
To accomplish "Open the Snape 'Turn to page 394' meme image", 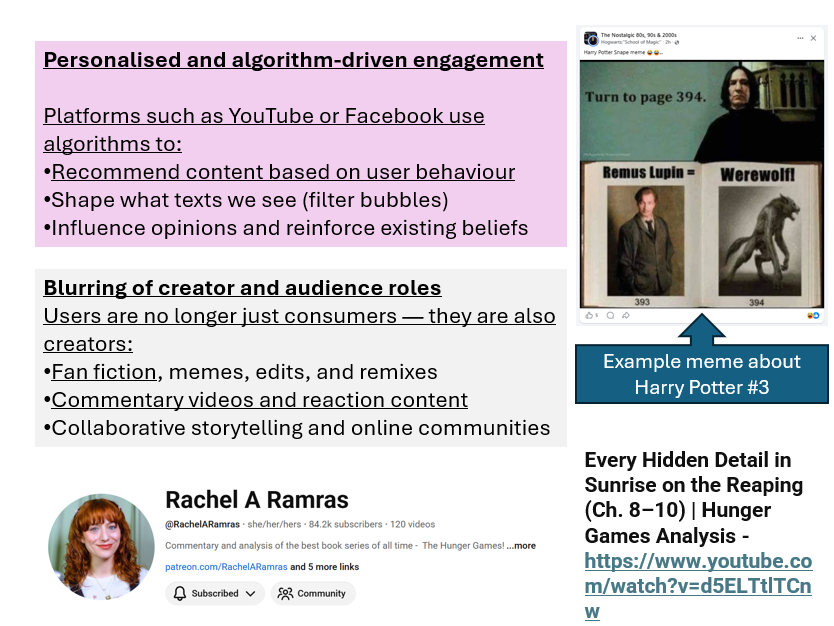I will point(702,184).
